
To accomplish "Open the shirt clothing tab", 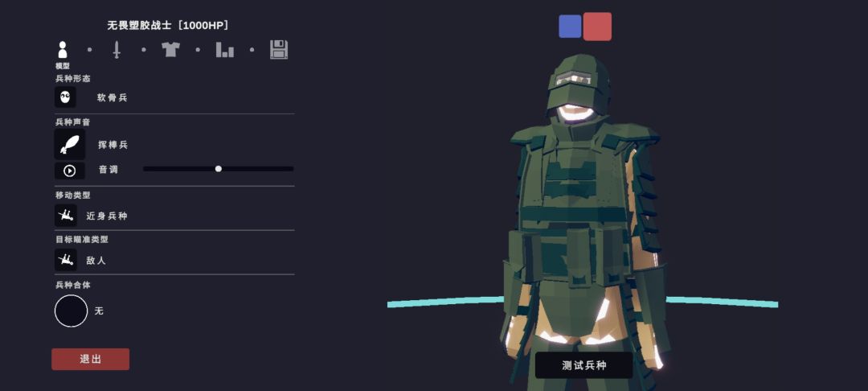I will (170, 50).
